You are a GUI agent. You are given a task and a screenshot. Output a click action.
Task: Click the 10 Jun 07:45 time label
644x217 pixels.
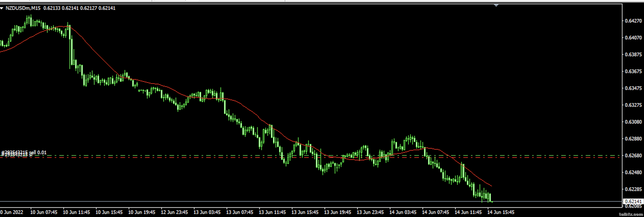[x=44, y=212]
